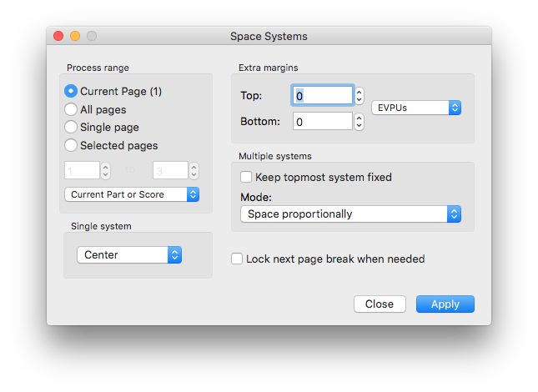Open the Current Part or Score dropdown
Image resolution: width=538 pixels, height=392 pixels.
[x=132, y=194]
